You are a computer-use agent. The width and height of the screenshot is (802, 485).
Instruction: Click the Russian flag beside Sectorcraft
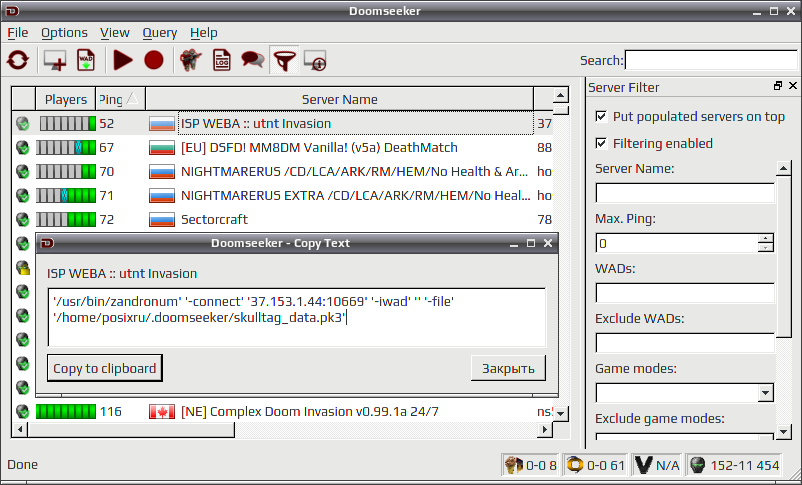(x=162, y=219)
